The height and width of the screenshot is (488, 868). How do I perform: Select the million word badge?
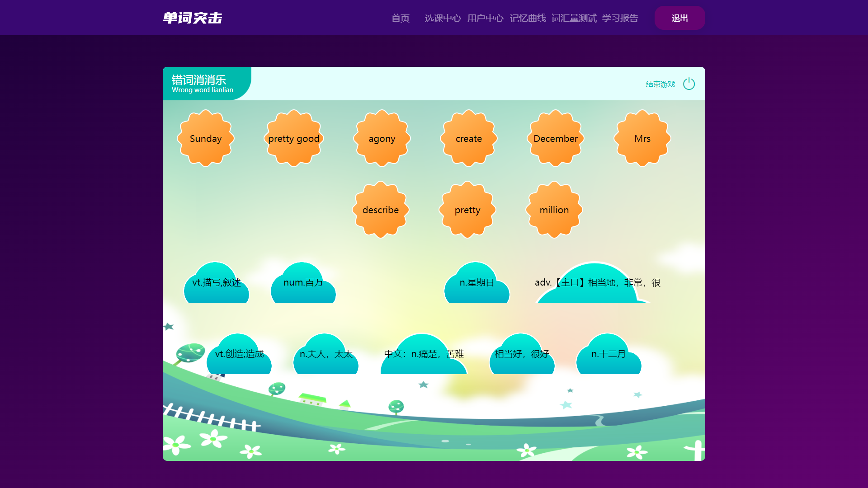554,210
